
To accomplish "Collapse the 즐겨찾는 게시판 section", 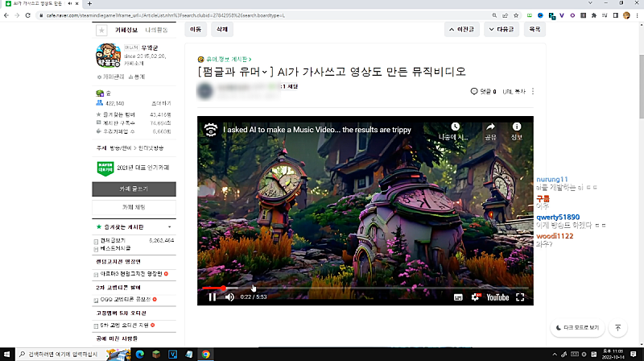I will 170,227.
